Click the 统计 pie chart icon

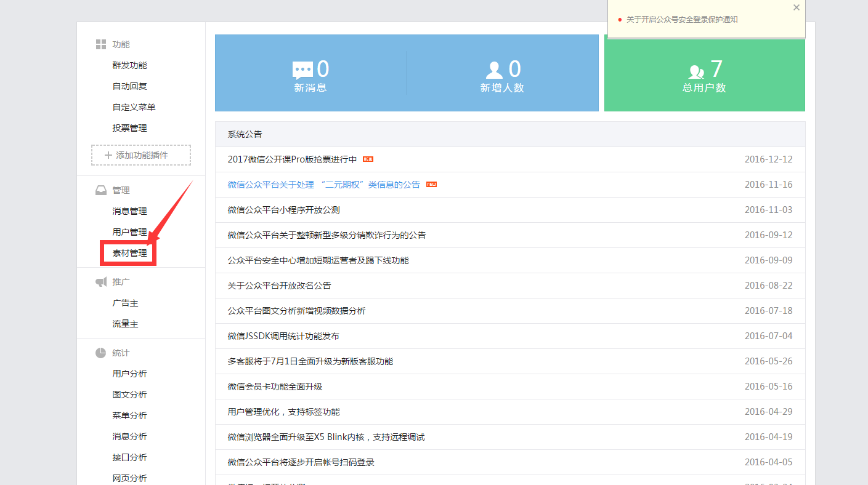[101, 353]
